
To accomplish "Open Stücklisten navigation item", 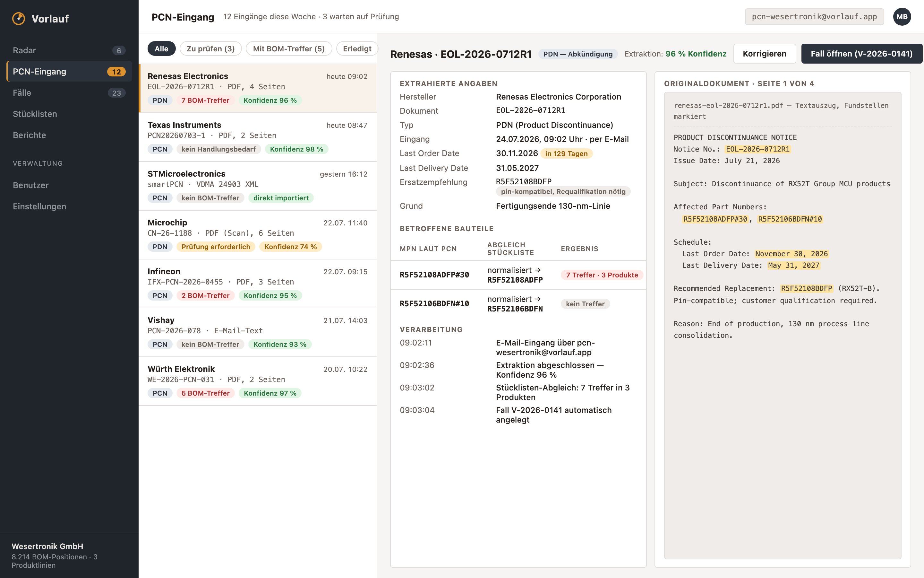I will 69,114.
